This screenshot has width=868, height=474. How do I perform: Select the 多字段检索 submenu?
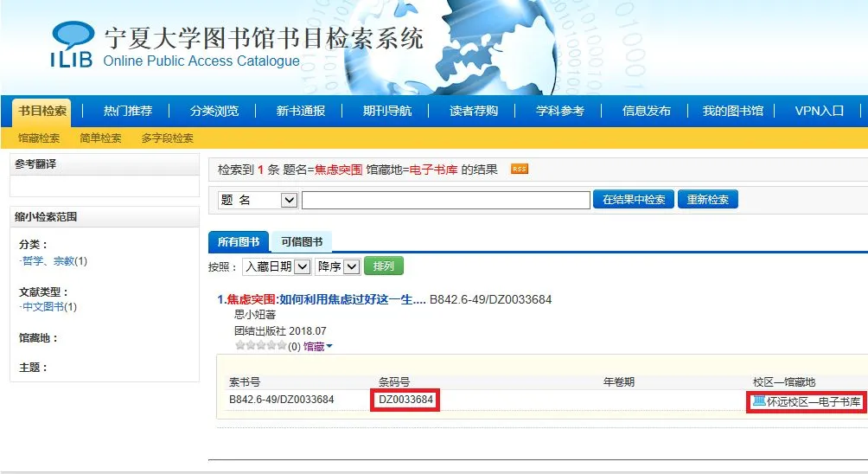click(167, 138)
